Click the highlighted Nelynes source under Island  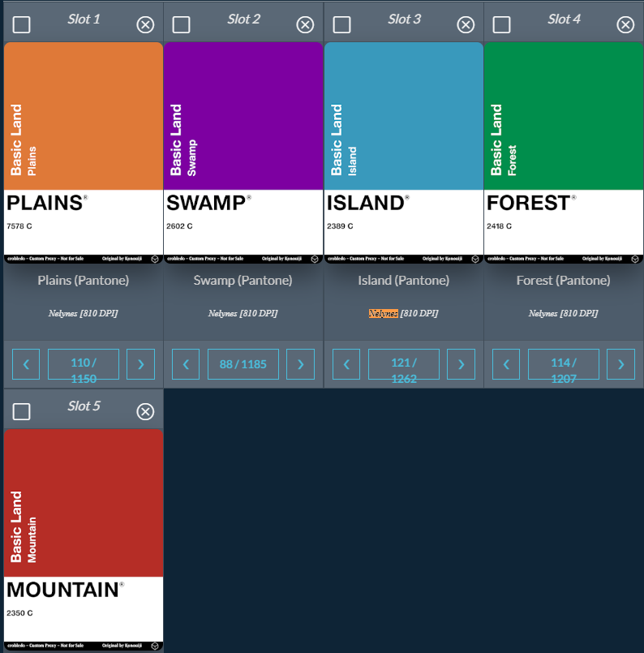(x=383, y=313)
